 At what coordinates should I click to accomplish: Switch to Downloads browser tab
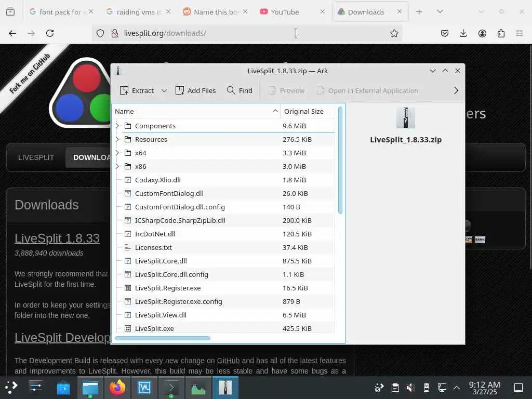pos(370,12)
